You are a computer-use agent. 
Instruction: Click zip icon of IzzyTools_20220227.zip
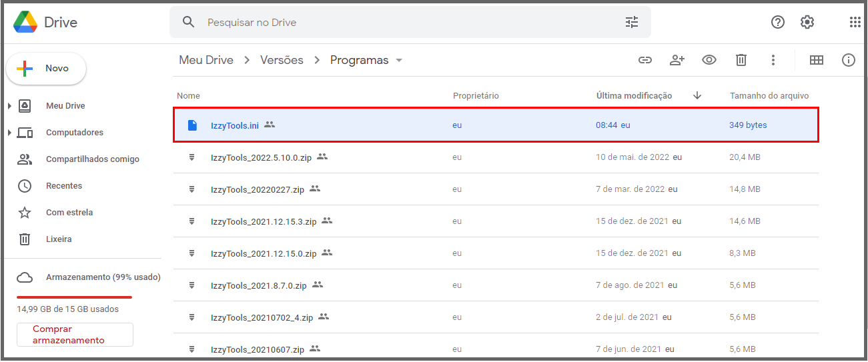pyautogui.click(x=192, y=189)
